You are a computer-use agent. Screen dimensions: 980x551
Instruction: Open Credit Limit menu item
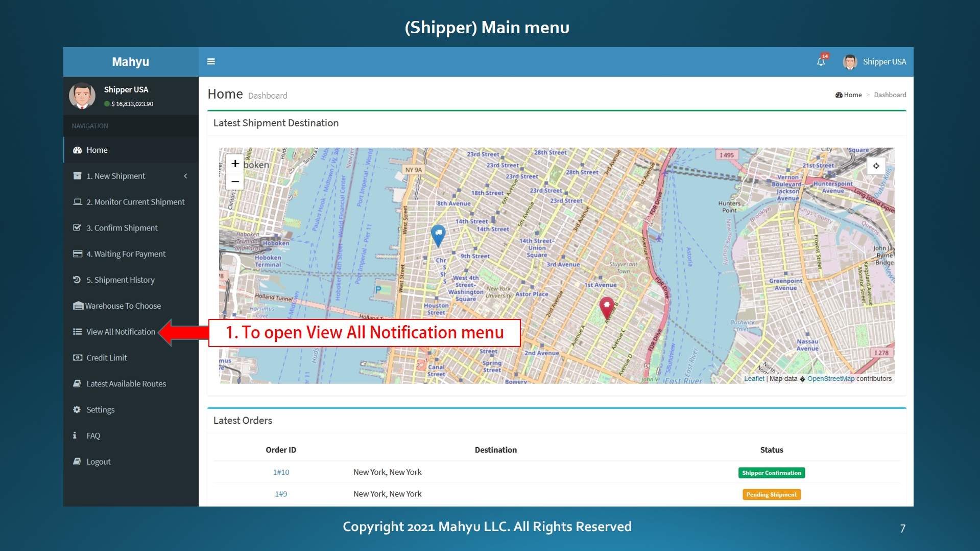(131, 358)
